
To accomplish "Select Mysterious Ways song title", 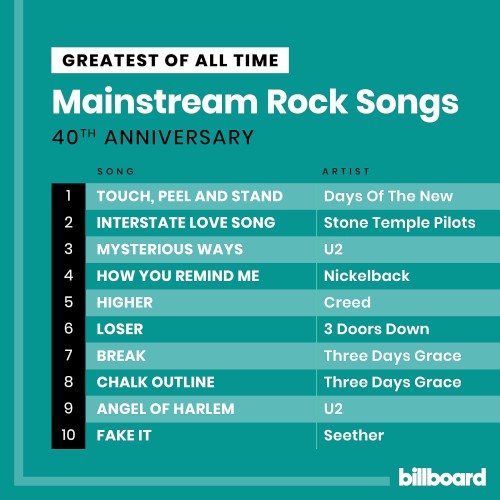I will [170, 249].
